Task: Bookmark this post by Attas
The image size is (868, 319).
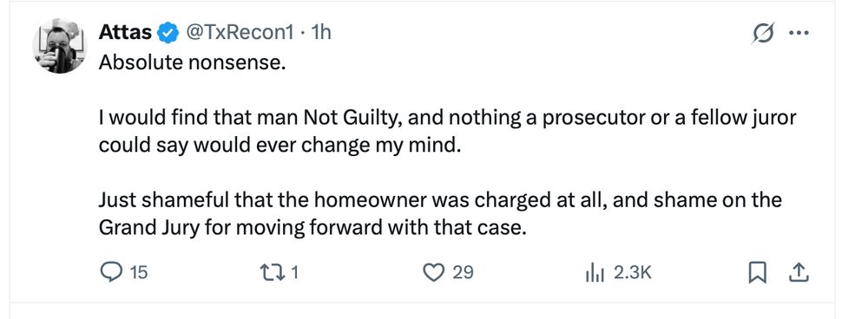Action: coord(757,272)
